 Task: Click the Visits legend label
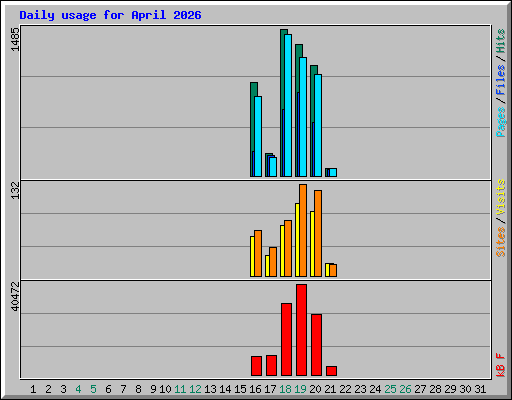[501, 198]
